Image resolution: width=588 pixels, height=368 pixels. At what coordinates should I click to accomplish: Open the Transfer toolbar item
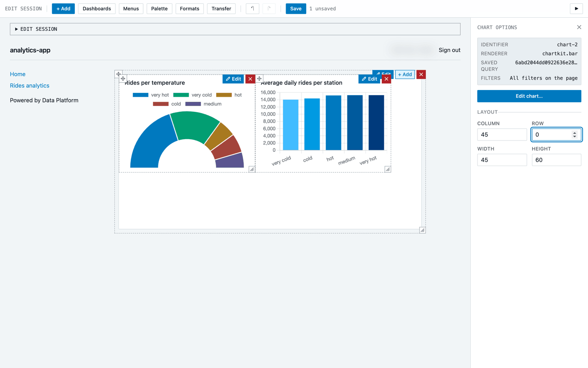(221, 8)
